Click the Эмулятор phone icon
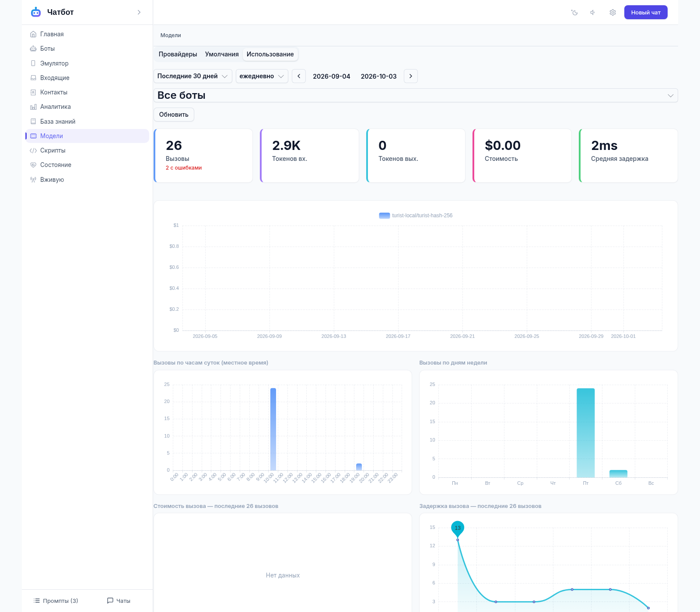 (33, 63)
